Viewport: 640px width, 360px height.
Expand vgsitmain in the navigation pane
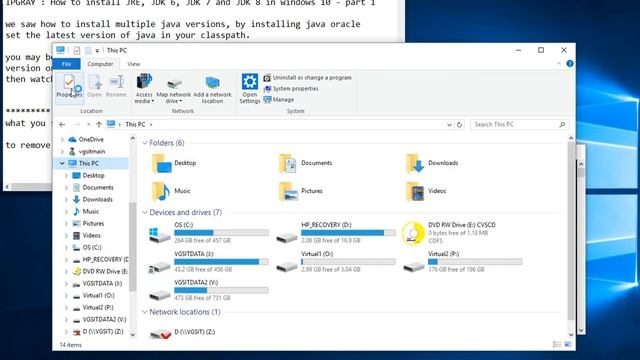(62, 151)
